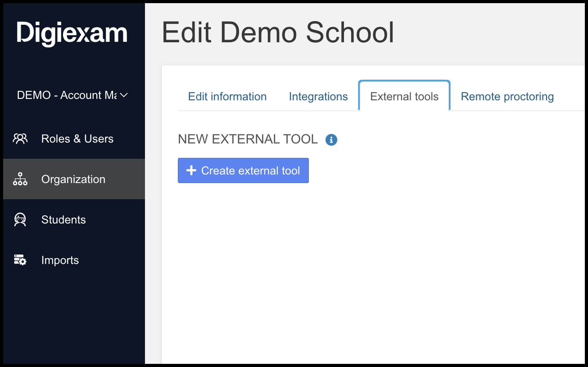Open the Remote proctoring tab
Viewport: 588px width, 367px height.
507,97
